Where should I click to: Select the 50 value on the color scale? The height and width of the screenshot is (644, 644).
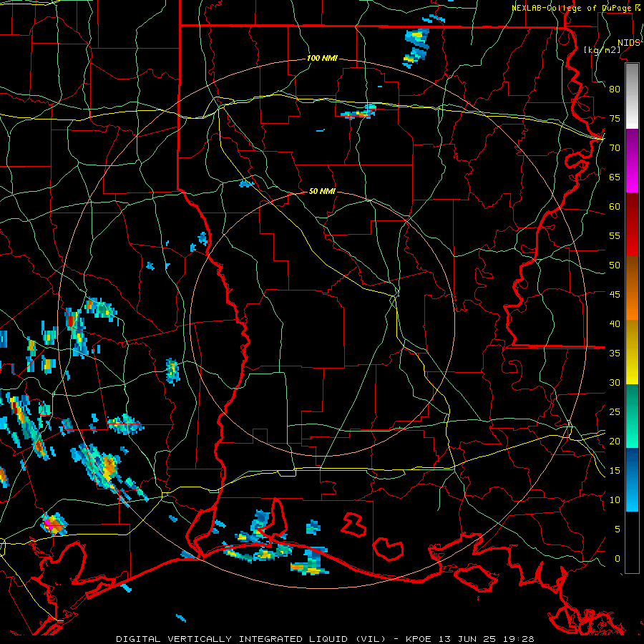(x=615, y=265)
